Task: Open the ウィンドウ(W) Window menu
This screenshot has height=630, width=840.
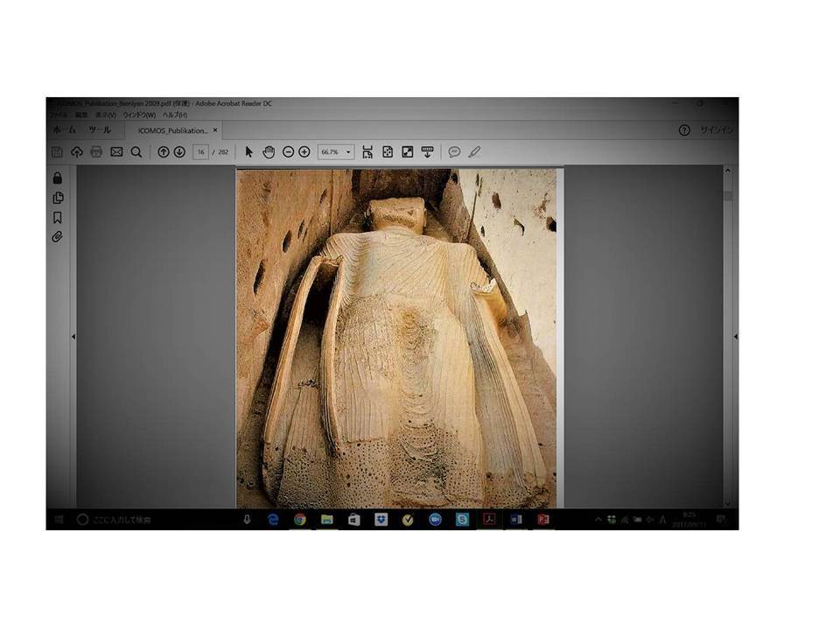Action: [139, 115]
